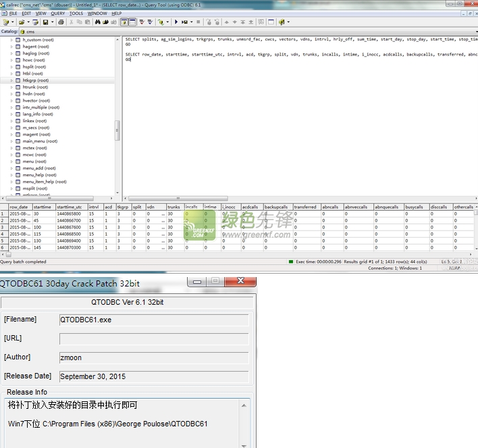Click the database browser icon beside Open
The width and height of the screenshot is (478, 448).
click(35, 22)
